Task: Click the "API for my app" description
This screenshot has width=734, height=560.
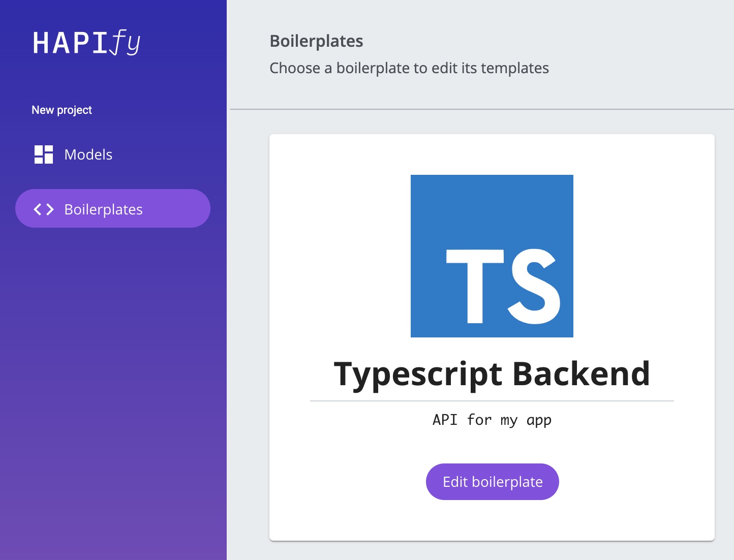Action: coord(492,420)
